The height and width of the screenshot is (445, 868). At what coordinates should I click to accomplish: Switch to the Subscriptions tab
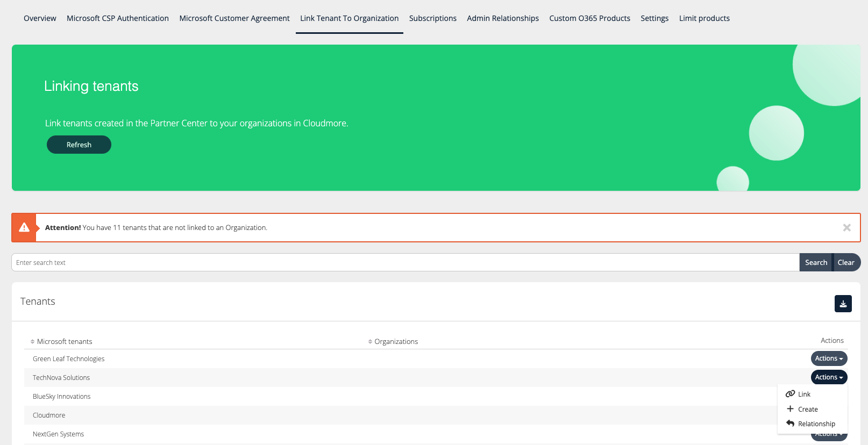pos(432,18)
